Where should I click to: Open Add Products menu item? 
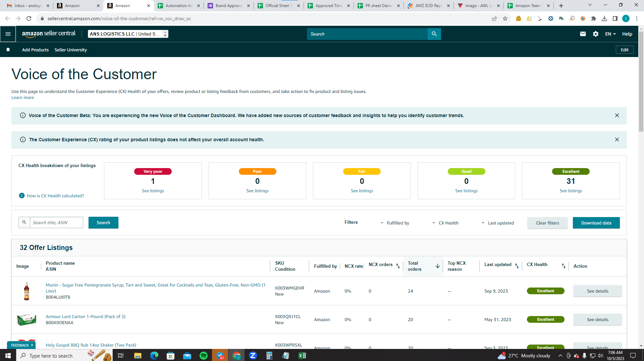(x=35, y=50)
